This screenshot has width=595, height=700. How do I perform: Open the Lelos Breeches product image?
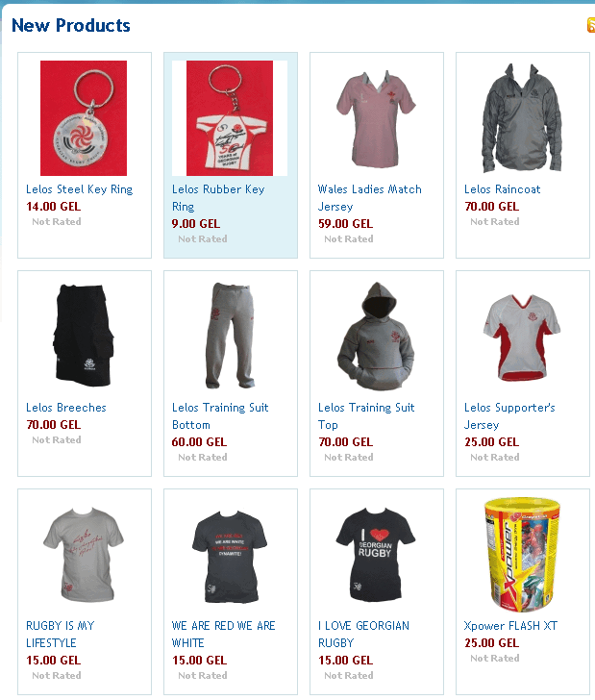point(84,336)
